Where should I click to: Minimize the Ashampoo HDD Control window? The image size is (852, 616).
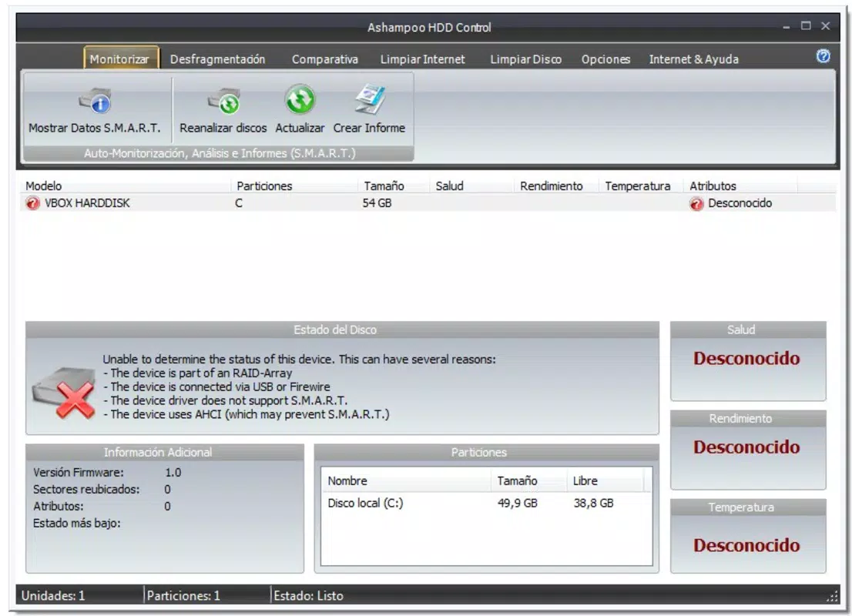pos(787,27)
